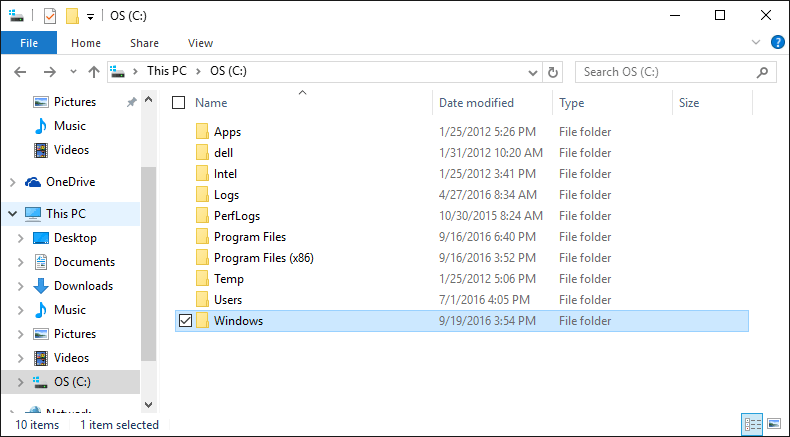The width and height of the screenshot is (790, 437).
Task: Select the Program Files (x86) folder name
Action: (264, 258)
